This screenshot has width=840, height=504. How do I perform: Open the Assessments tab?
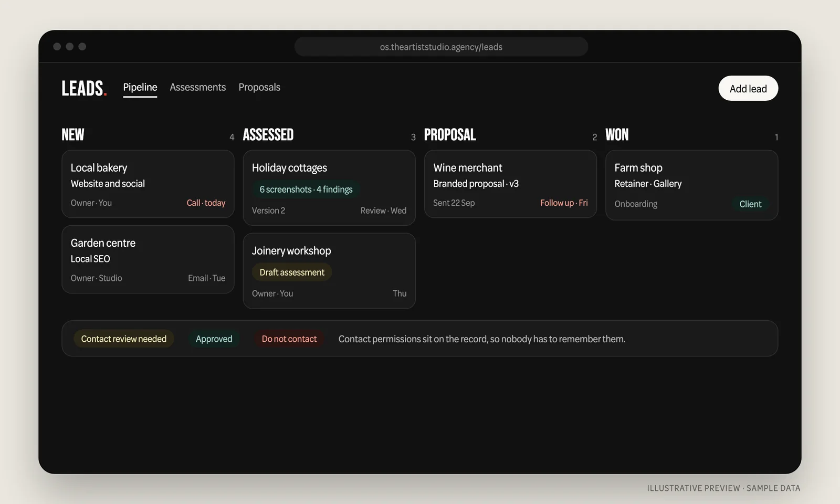tap(198, 87)
